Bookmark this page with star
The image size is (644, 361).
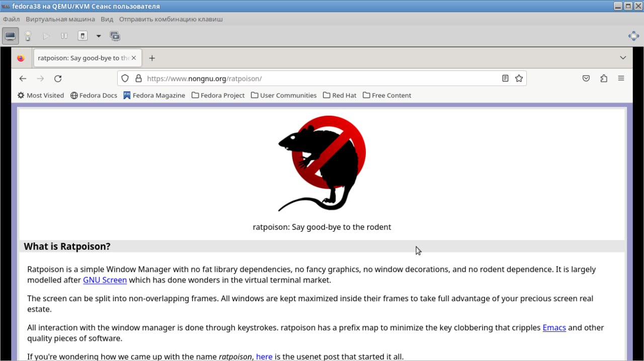519,78
